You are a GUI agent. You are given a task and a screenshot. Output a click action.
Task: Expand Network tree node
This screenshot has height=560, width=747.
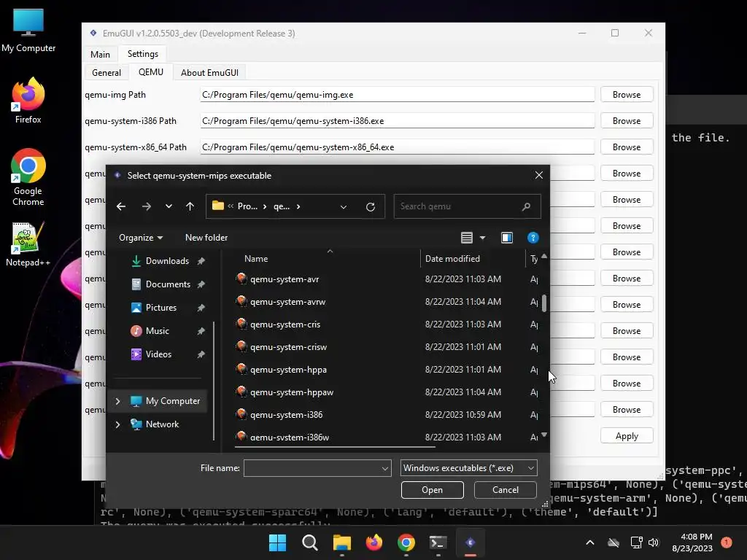coord(117,424)
